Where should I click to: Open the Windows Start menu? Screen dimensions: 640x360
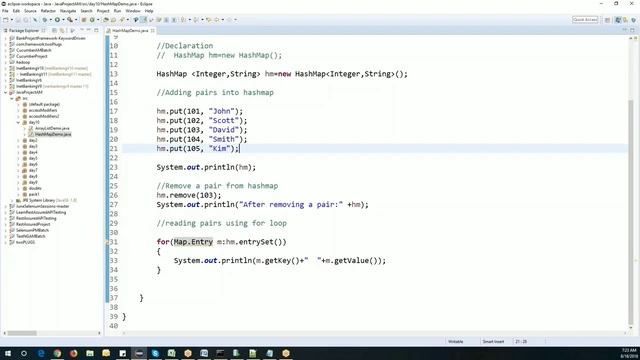[x=7, y=353]
